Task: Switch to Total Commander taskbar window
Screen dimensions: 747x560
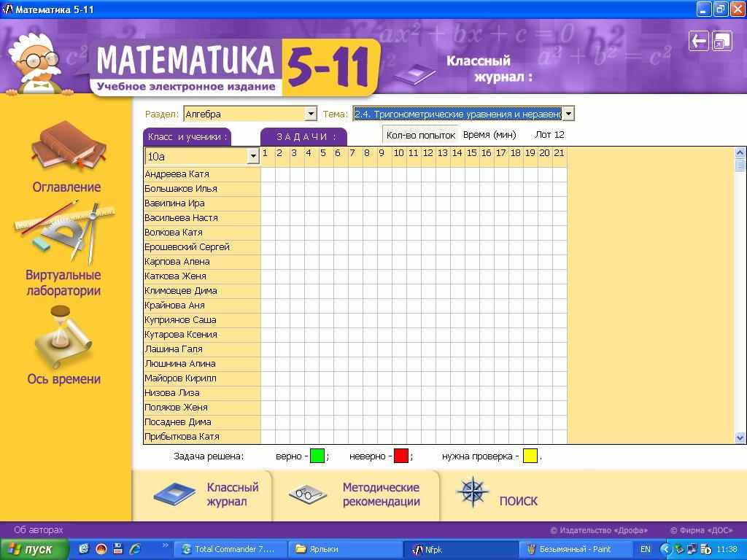Action: click(230, 550)
